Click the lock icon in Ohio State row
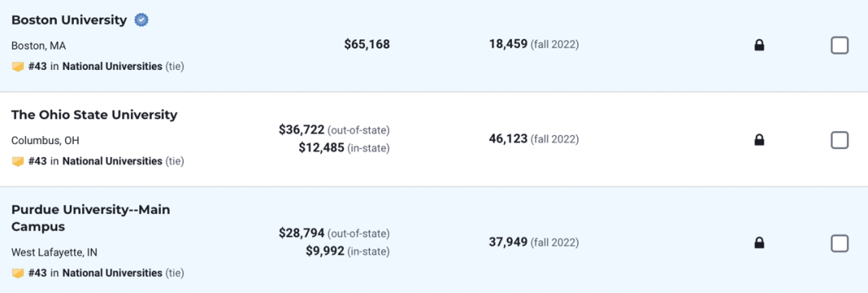This screenshot has height=293, width=868. 759,140
